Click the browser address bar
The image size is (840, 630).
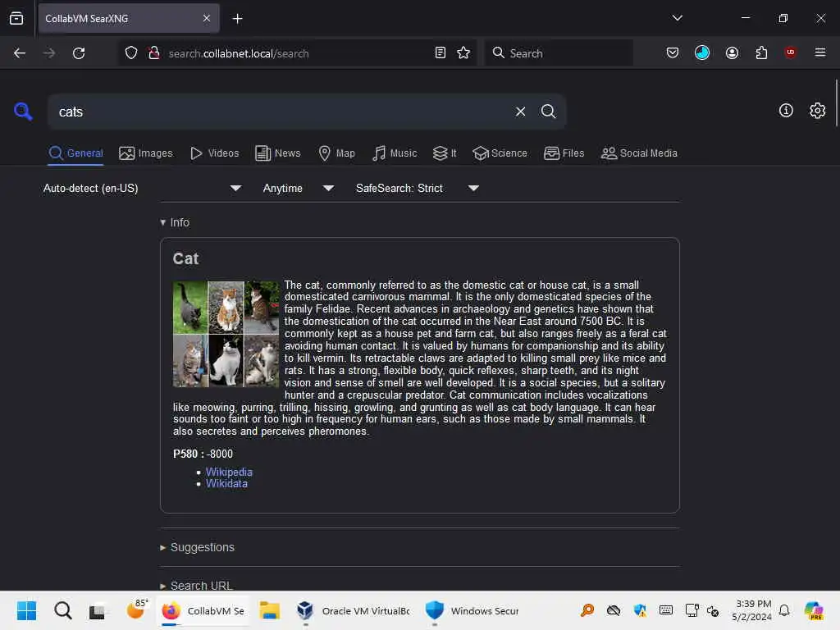click(297, 53)
